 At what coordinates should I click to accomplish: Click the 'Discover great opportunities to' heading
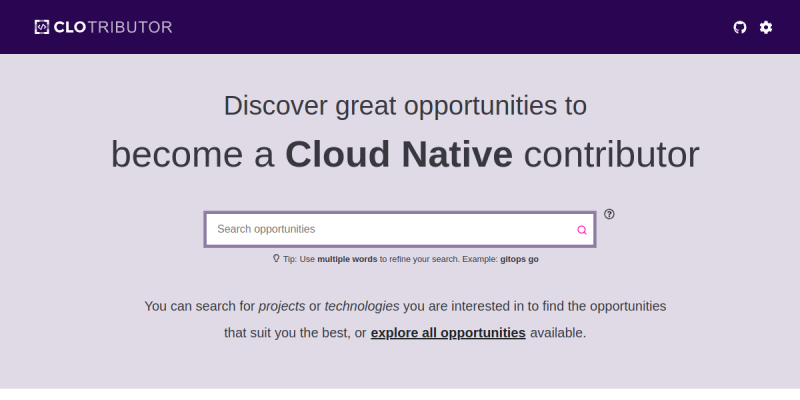coord(405,106)
